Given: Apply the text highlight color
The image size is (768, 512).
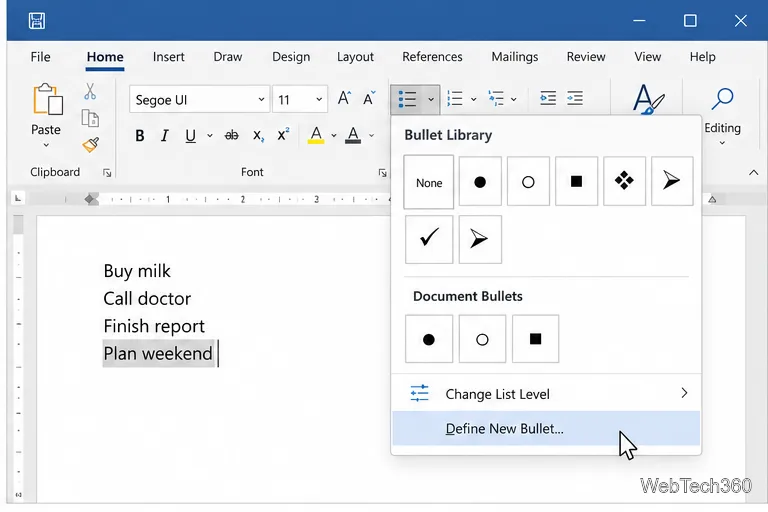Looking at the screenshot, I should pos(316,135).
